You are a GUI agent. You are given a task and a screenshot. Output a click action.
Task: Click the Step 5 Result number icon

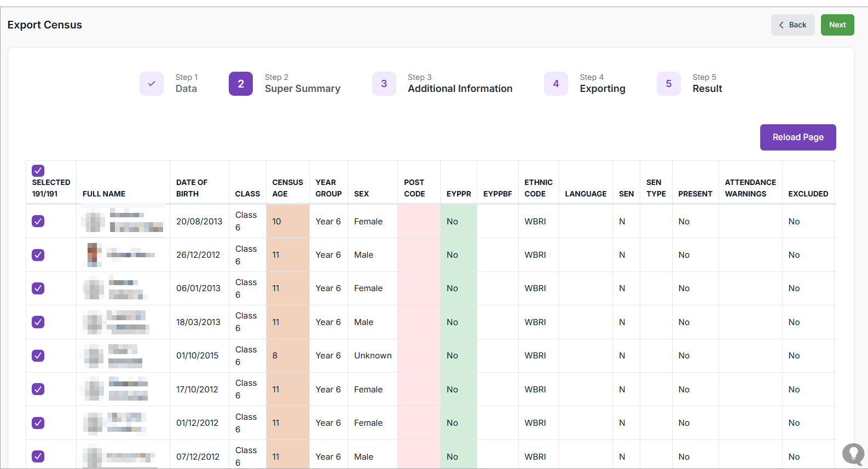pyautogui.click(x=669, y=84)
